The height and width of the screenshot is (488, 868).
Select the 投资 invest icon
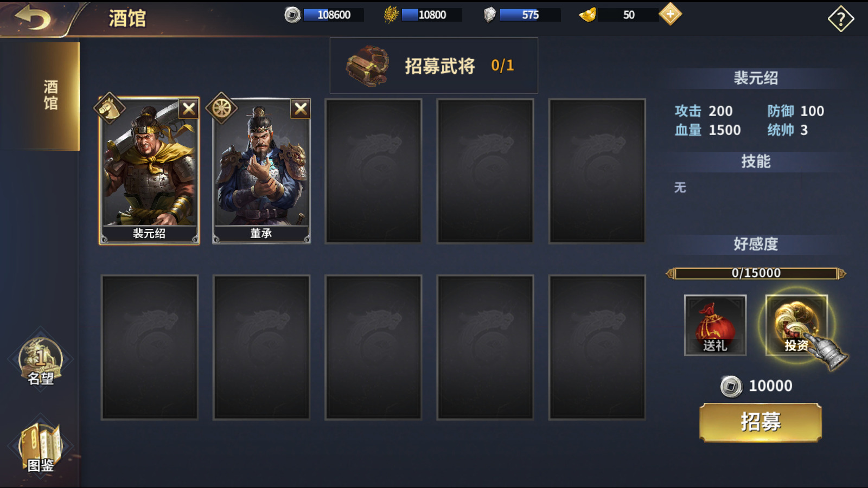click(x=796, y=325)
